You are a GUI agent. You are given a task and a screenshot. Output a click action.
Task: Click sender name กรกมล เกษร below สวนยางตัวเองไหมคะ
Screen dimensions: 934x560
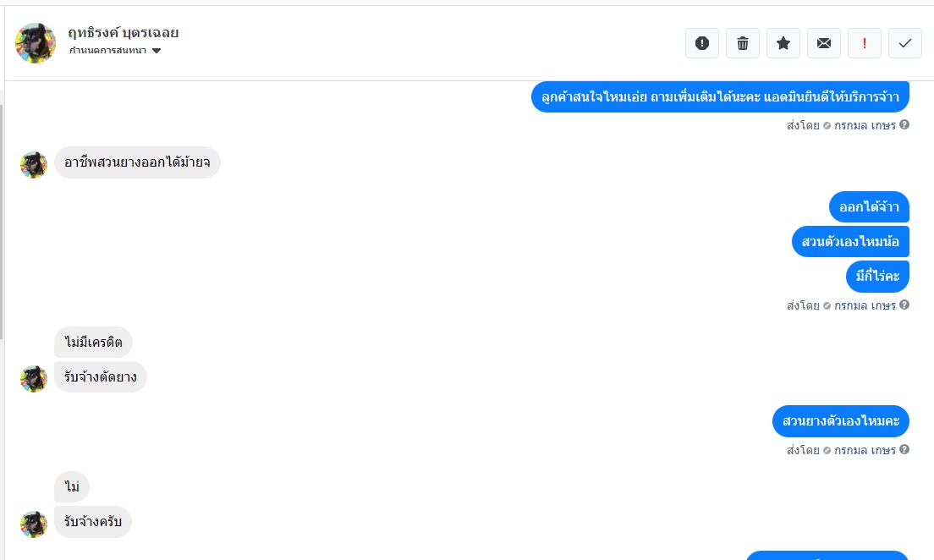click(864, 450)
